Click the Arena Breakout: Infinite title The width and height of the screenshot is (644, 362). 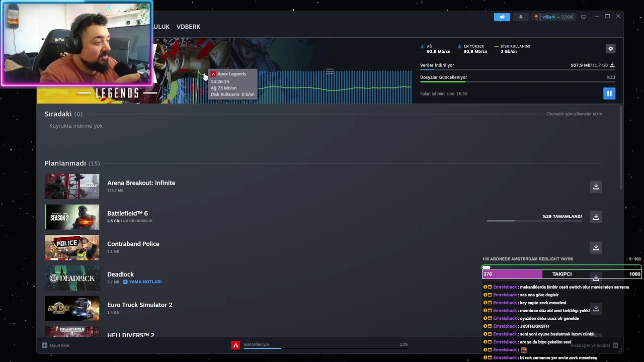(x=141, y=183)
